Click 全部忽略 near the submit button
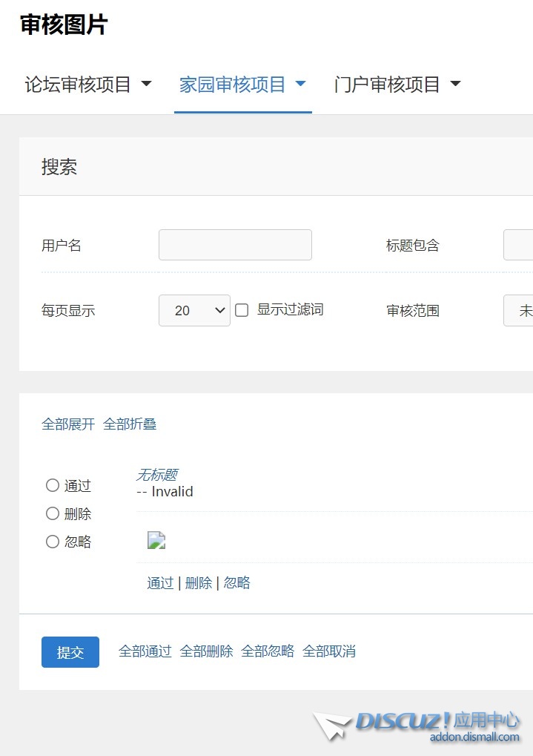This screenshot has width=533, height=756. click(x=268, y=651)
